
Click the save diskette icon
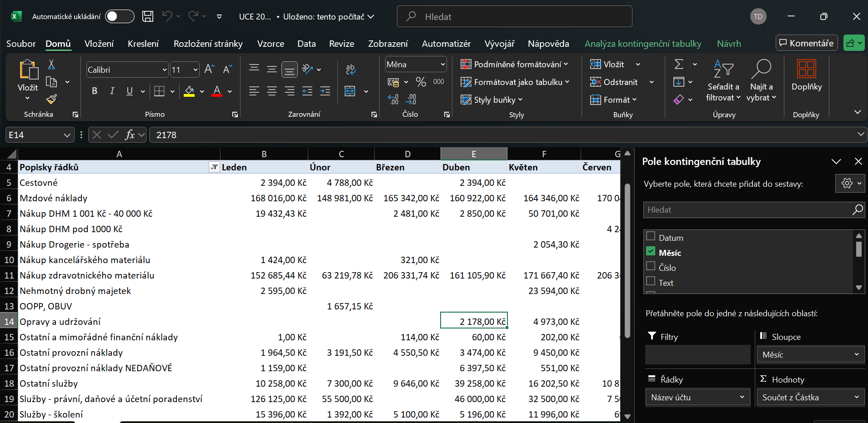(148, 17)
